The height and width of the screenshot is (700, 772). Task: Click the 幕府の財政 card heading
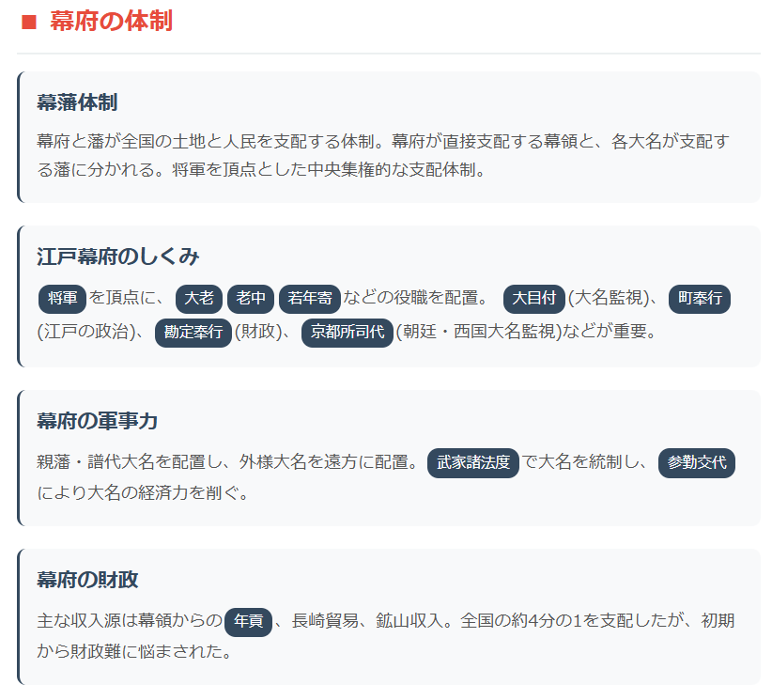tap(87, 579)
